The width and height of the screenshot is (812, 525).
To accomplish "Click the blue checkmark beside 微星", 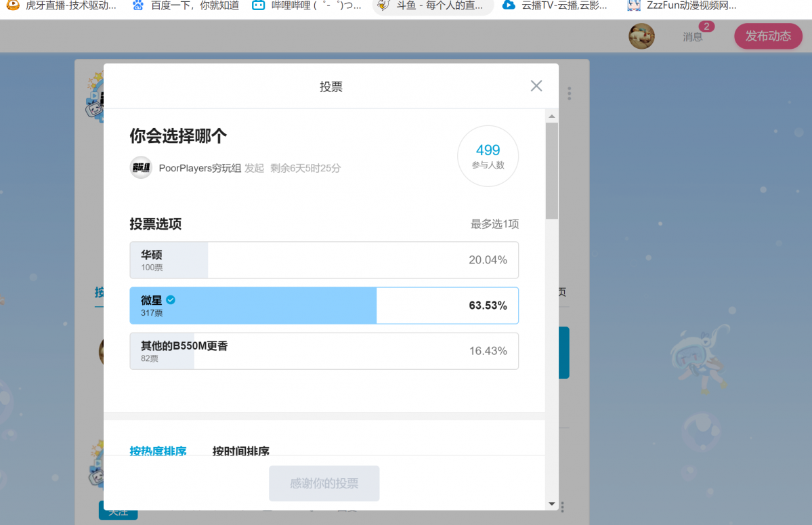I will (171, 300).
